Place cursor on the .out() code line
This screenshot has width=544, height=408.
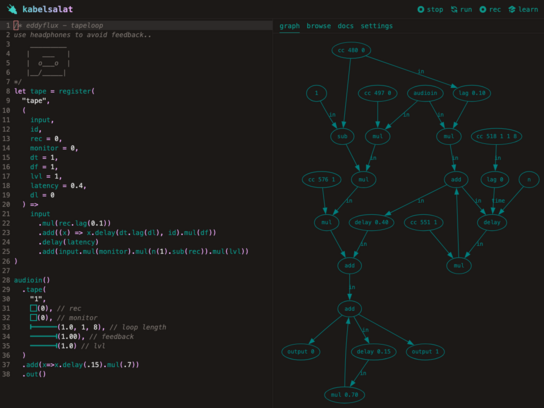click(34, 374)
